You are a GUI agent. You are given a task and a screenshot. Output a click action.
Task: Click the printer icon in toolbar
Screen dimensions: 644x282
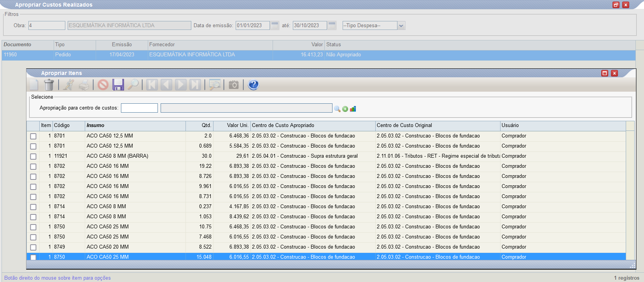coord(84,85)
